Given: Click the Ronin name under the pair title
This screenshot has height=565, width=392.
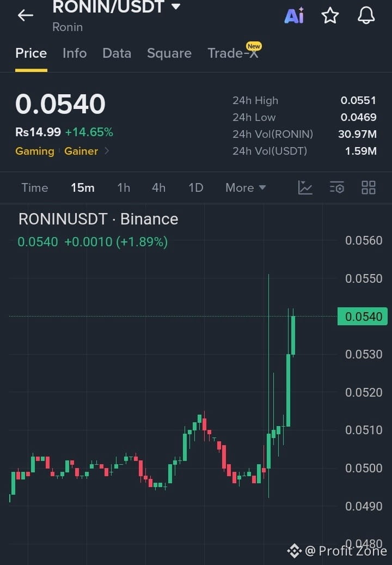Looking at the screenshot, I should pos(68,27).
